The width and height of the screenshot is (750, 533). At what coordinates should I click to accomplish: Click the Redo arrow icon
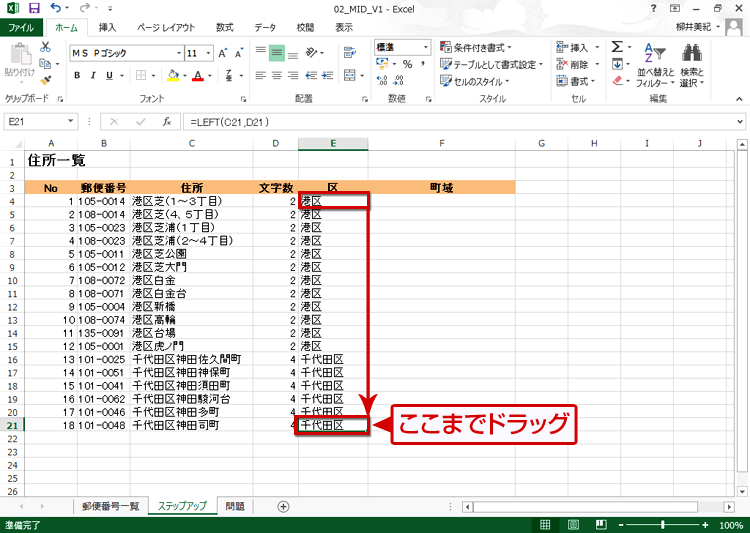pyautogui.click(x=85, y=8)
